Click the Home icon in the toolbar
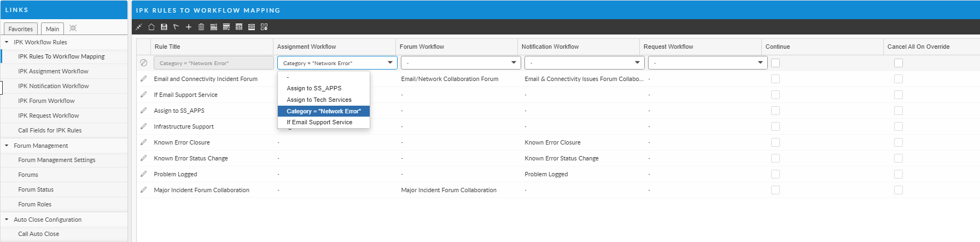980x242 pixels. (151, 27)
